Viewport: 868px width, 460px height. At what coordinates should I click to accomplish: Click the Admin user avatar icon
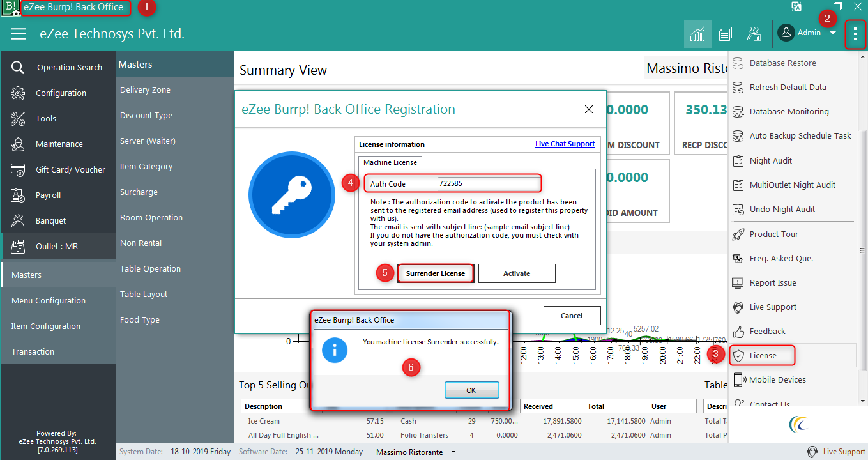[x=786, y=33]
